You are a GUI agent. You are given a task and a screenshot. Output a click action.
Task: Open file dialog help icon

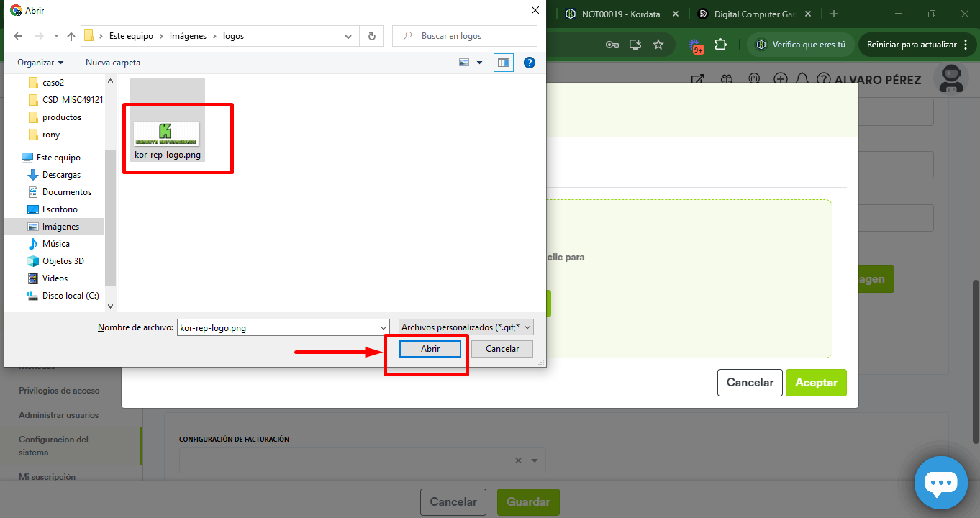[x=530, y=63]
